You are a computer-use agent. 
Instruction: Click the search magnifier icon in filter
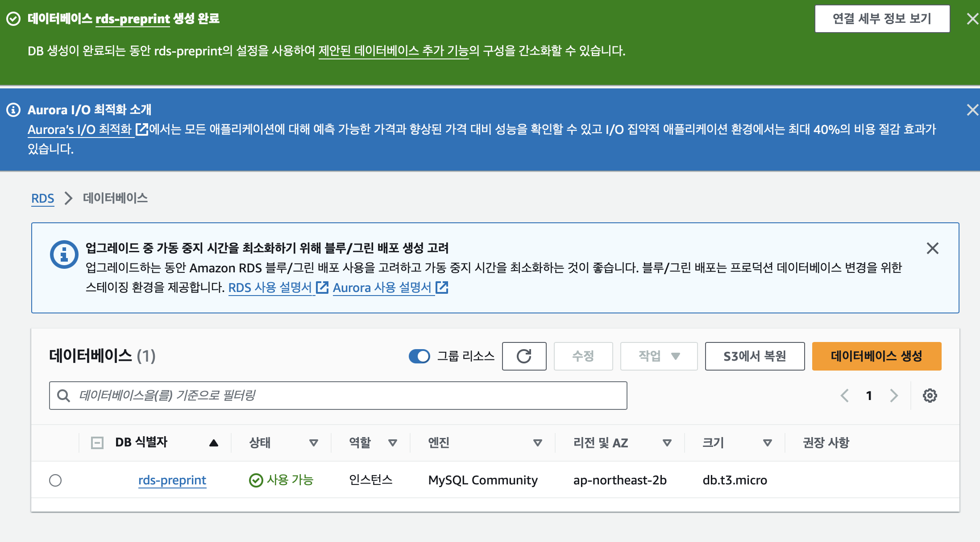(63, 396)
